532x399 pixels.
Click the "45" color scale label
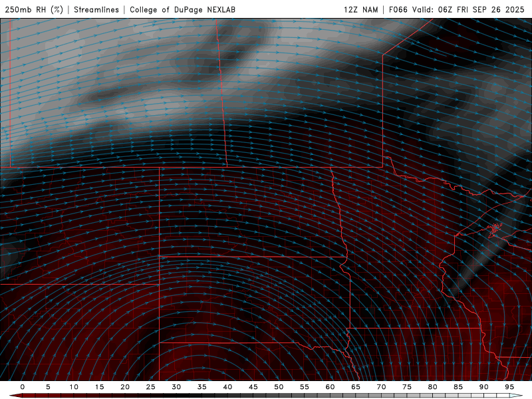click(253, 387)
